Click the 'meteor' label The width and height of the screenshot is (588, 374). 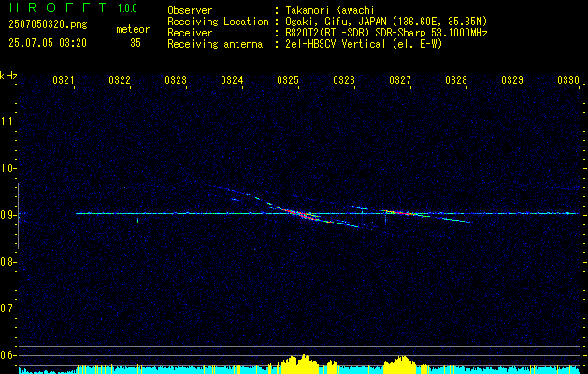133,29
